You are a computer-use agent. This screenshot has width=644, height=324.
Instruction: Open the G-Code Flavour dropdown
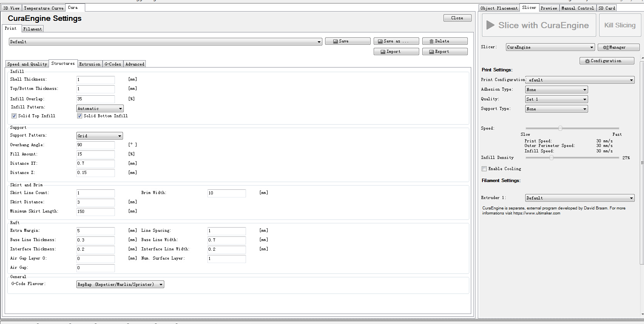(120, 285)
